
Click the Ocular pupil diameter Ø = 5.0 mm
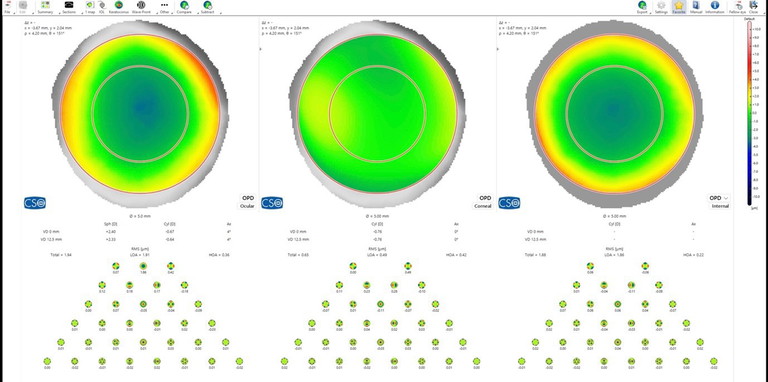[x=140, y=215]
